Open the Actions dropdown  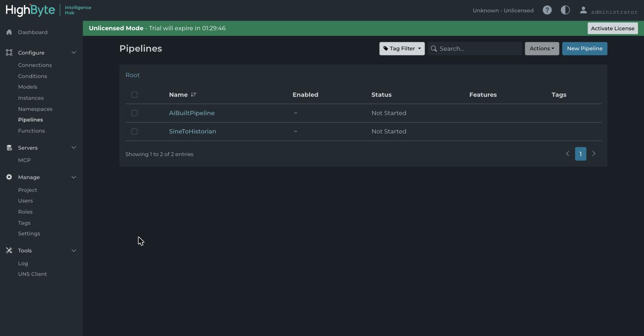pyautogui.click(x=542, y=49)
